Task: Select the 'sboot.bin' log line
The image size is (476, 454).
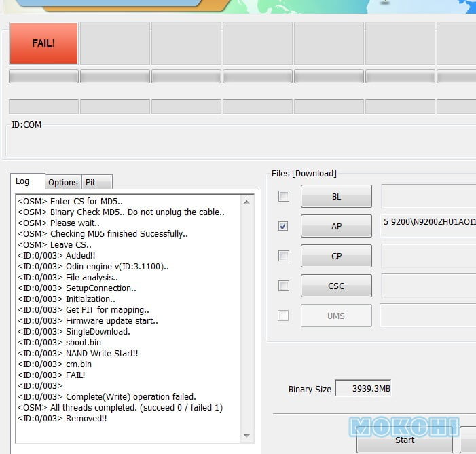Action: 59,342
